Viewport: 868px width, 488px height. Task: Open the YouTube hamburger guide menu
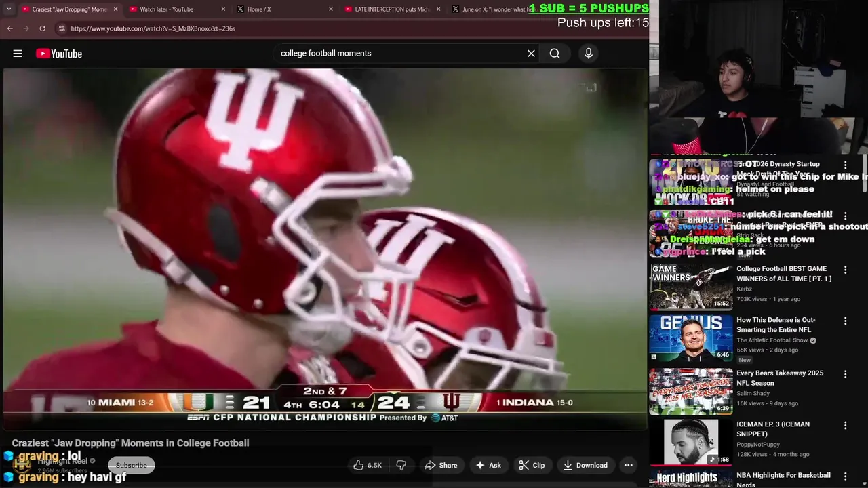tap(18, 54)
